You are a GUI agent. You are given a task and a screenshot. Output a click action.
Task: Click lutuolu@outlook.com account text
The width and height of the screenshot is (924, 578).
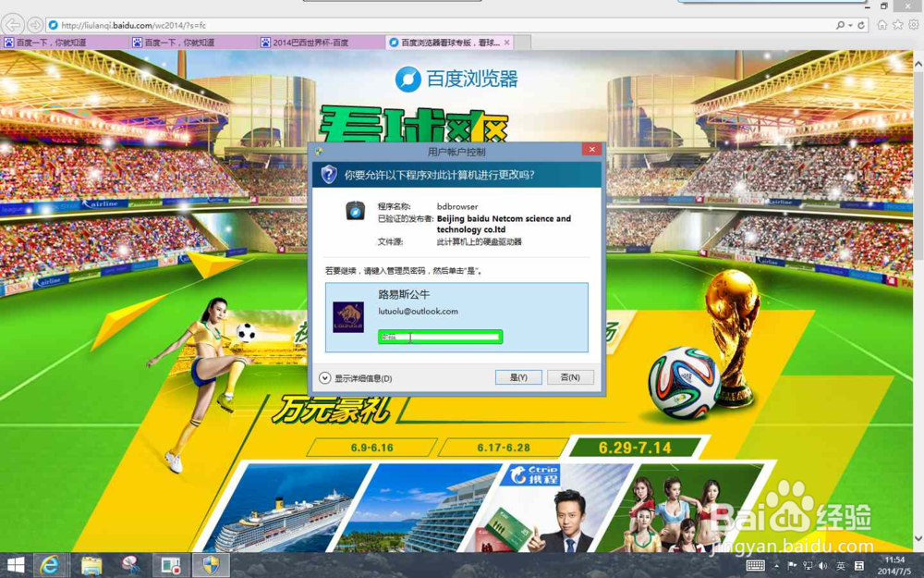click(418, 311)
